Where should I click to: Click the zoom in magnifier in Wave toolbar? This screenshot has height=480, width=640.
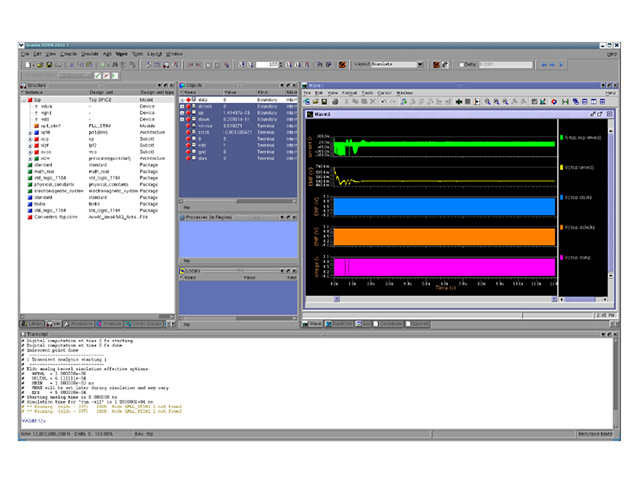[487, 101]
